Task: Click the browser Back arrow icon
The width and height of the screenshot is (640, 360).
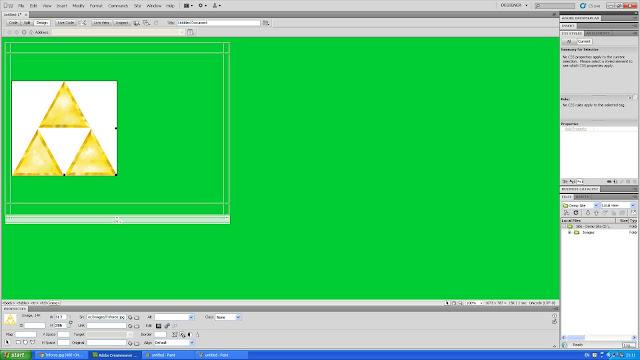Action: point(9,32)
